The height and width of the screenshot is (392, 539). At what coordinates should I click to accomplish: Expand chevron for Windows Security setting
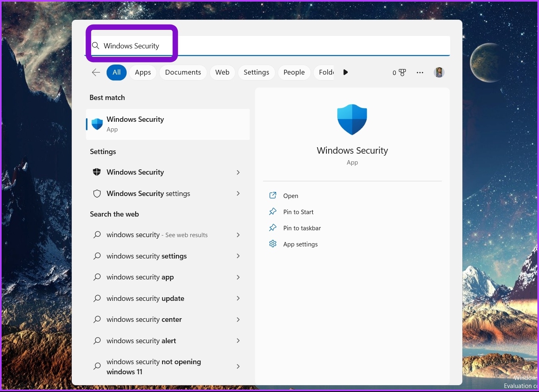click(x=238, y=172)
